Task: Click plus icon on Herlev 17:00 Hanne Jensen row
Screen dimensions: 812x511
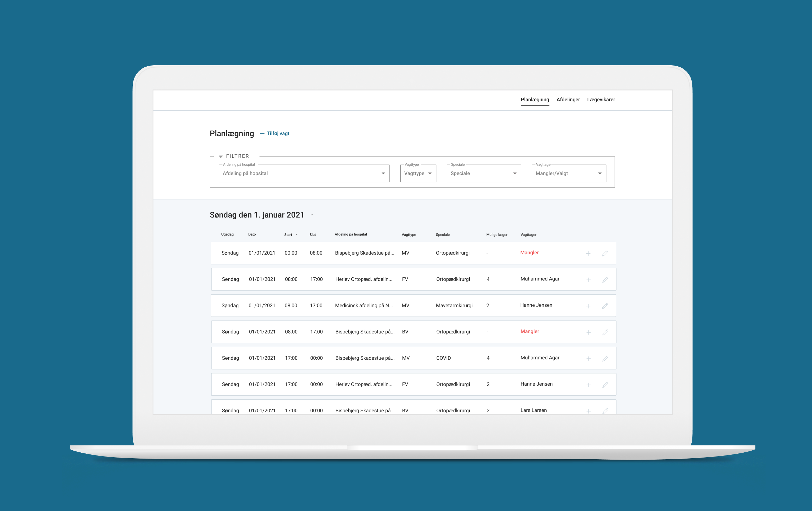Action: [x=588, y=385]
